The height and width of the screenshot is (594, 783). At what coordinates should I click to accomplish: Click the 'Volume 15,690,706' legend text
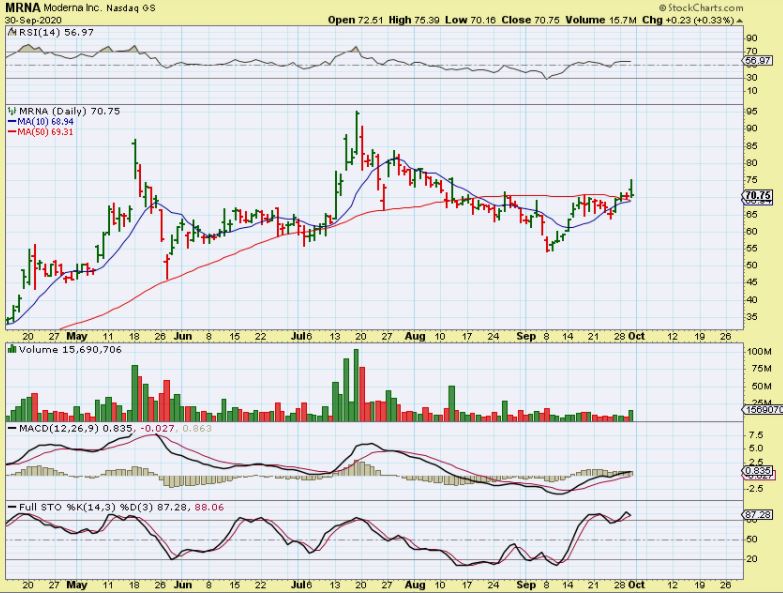[x=70, y=350]
